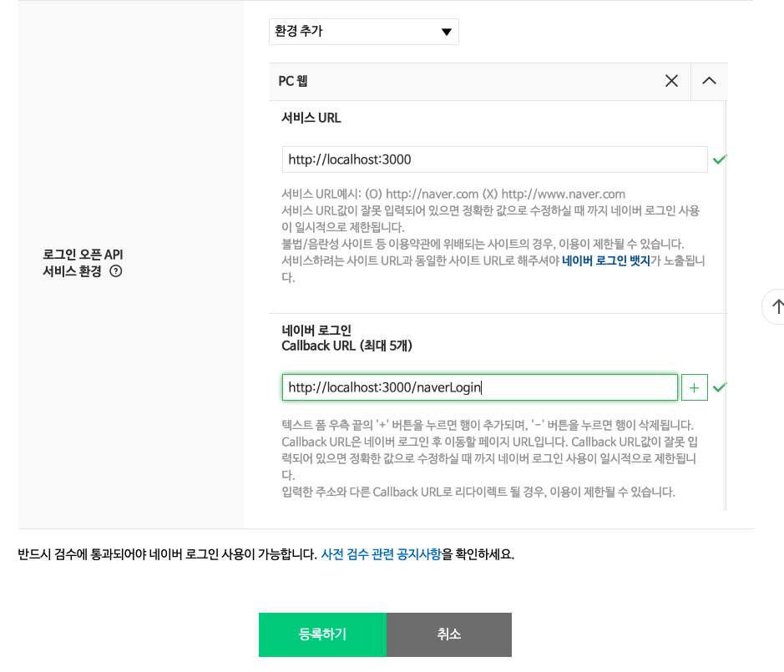
Task: Collapse the PC 웹 section chevron
Action: [709, 81]
